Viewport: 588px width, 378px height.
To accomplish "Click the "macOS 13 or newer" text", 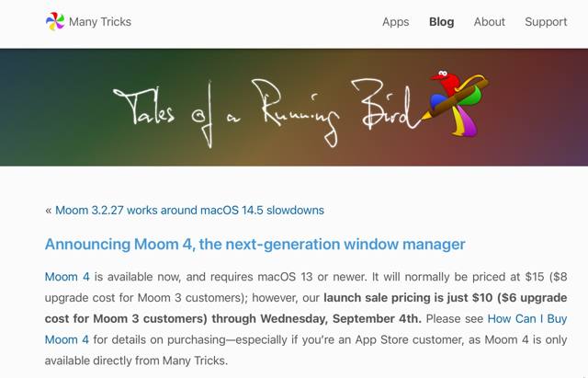I will click(x=277, y=277).
